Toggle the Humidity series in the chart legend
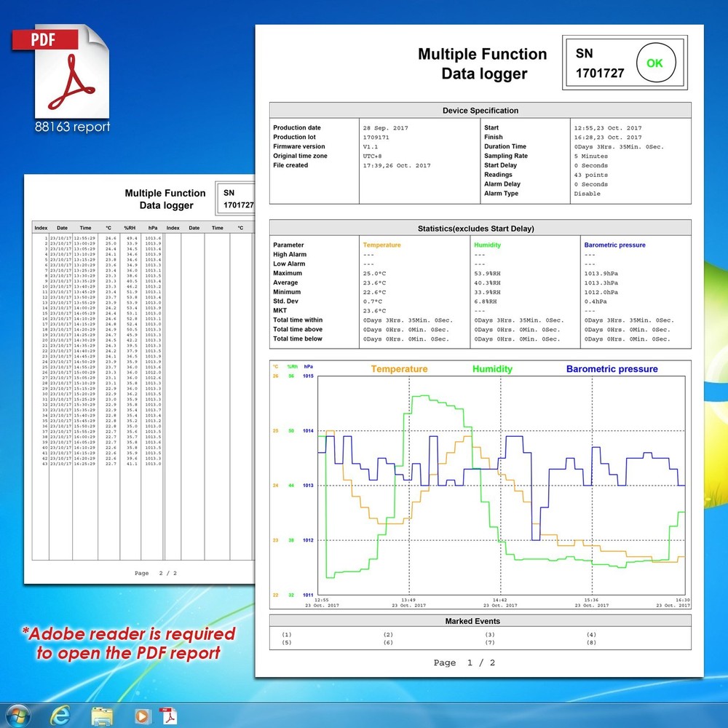728x728 pixels. (492, 369)
